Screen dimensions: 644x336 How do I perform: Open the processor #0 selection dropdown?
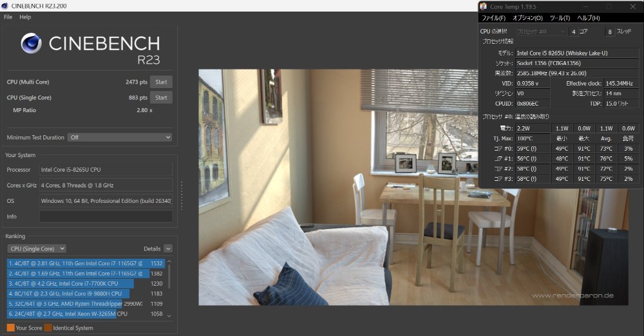coord(541,32)
